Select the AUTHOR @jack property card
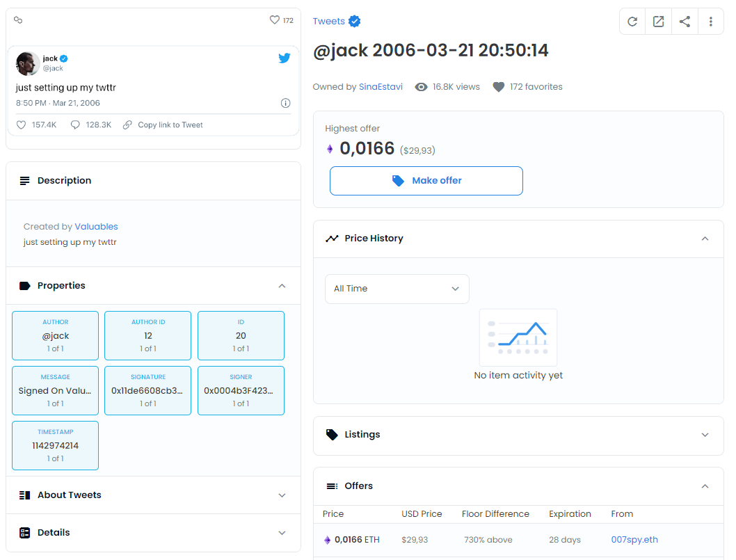Viewport: 736px width, 560px height. pos(56,335)
